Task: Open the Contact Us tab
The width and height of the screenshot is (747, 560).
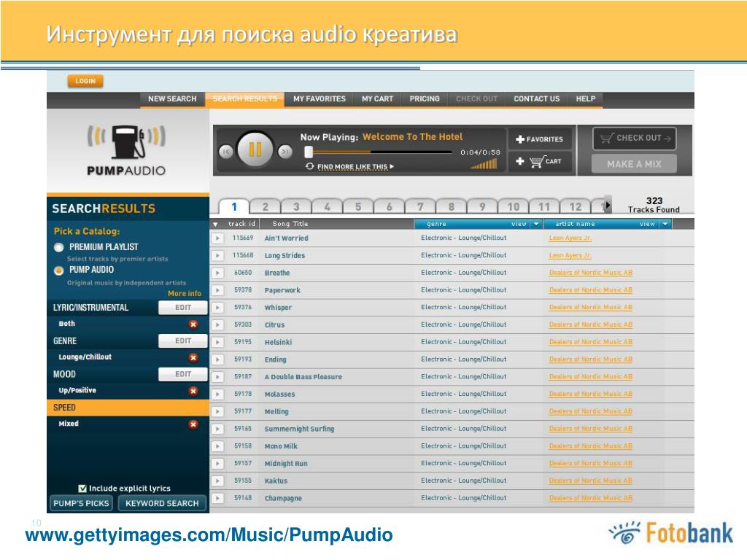Action: point(536,99)
